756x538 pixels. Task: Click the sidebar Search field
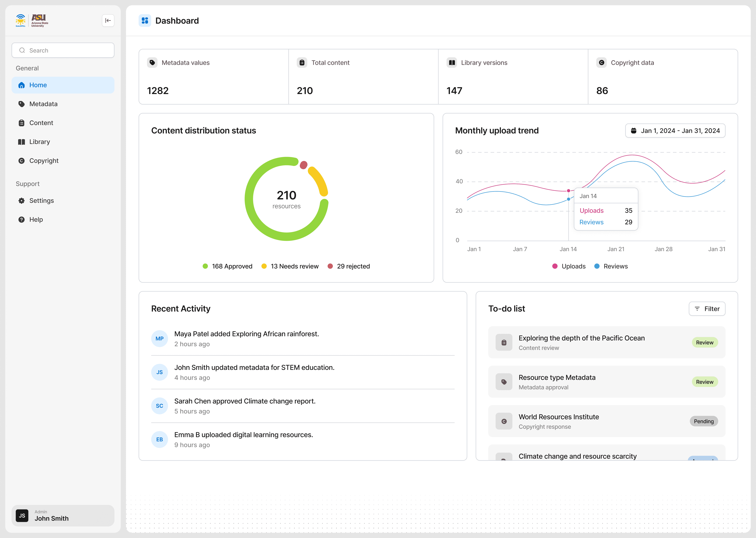(x=63, y=50)
